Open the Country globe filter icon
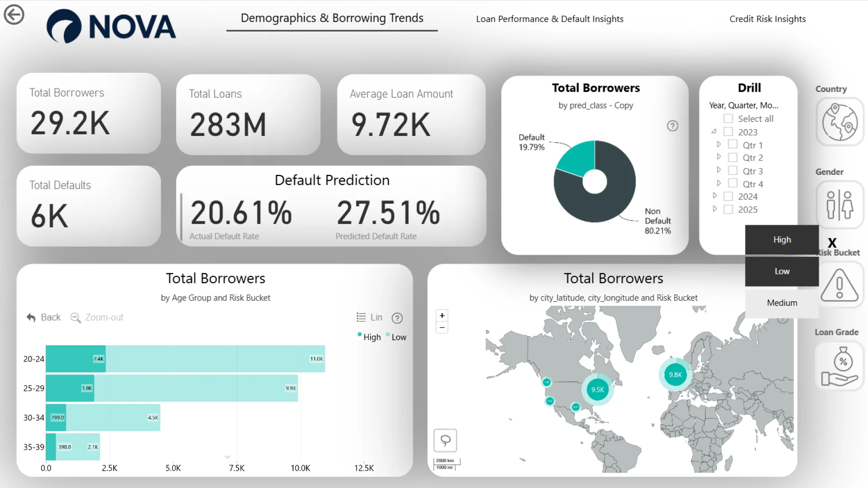The width and height of the screenshot is (868, 488). click(x=840, y=122)
